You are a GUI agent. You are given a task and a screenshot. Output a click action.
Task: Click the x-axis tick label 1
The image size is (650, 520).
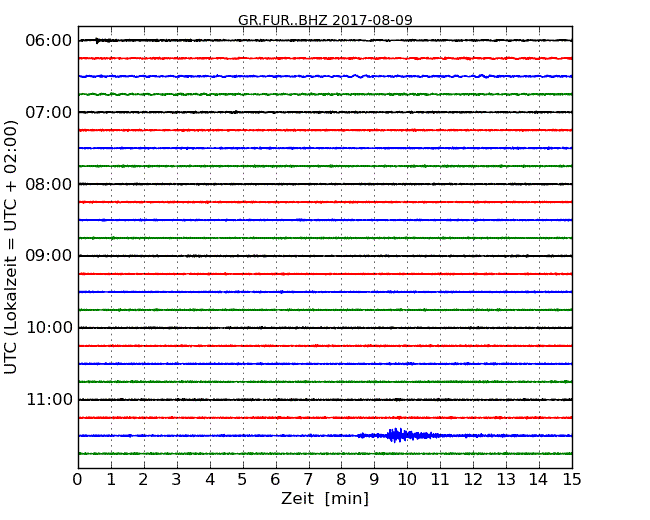click(111, 480)
